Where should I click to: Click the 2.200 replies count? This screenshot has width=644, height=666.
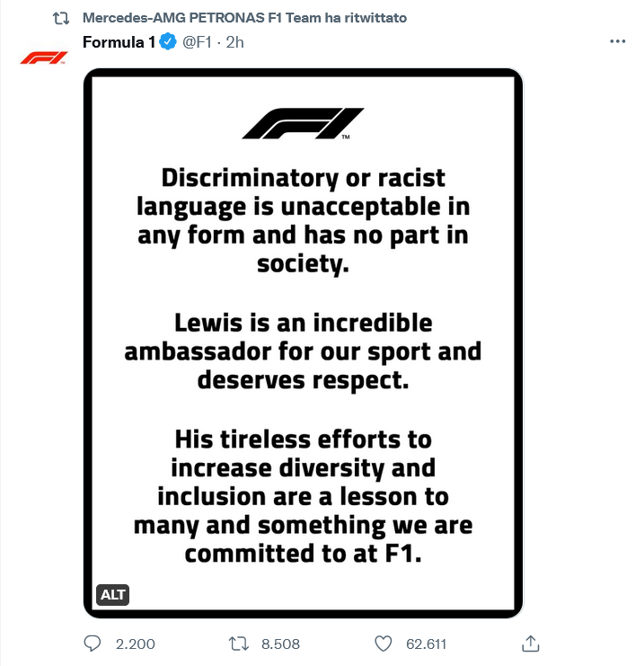click(136, 644)
